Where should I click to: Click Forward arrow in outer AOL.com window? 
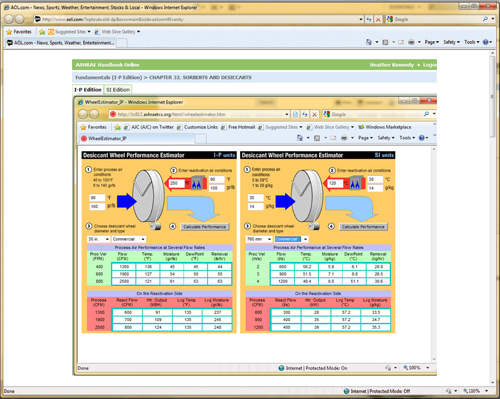20,19
